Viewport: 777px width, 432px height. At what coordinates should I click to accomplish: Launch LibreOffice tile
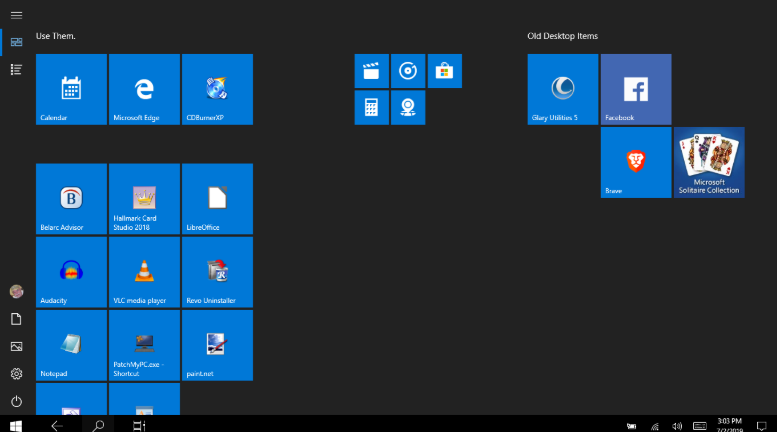coord(218,199)
